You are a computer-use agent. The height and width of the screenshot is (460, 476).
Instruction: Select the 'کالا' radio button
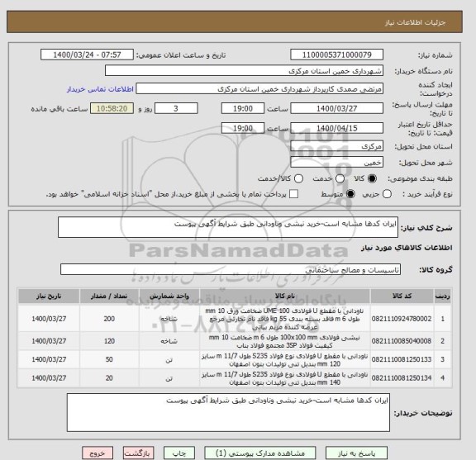click(372, 178)
